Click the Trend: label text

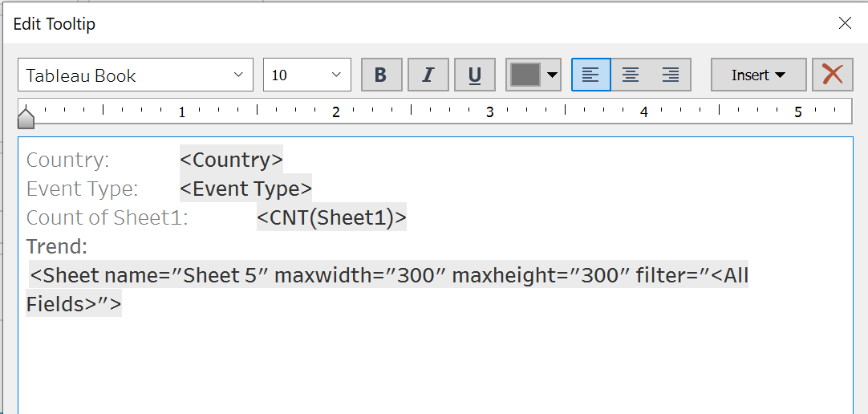coord(56,246)
